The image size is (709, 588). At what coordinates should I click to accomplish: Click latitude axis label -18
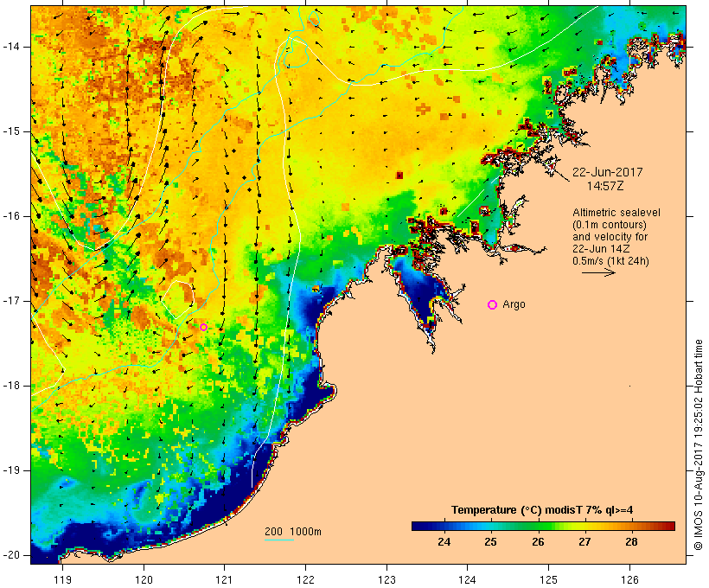10,386
